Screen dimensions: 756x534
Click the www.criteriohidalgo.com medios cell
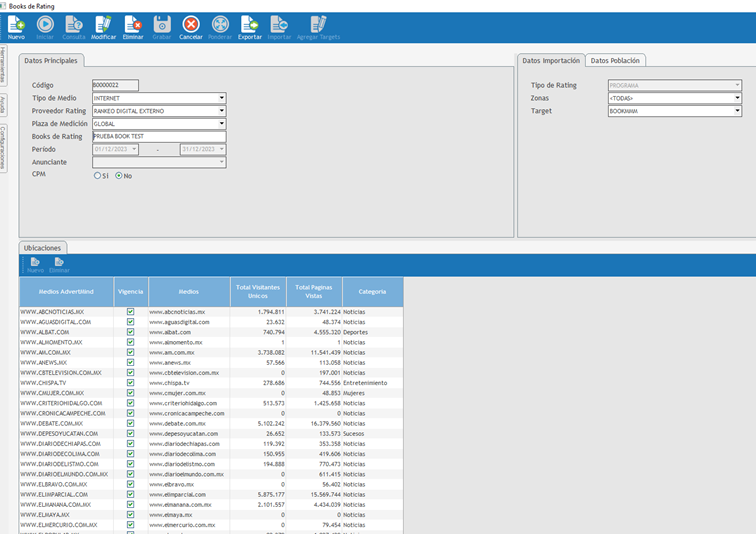(189, 403)
